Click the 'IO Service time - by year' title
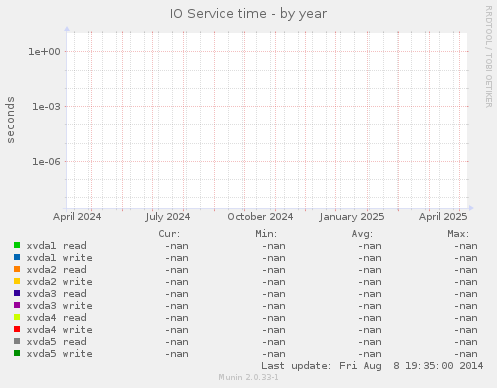This screenshot has width=497, height=388. pyautogui.click(x=248, y=14)
